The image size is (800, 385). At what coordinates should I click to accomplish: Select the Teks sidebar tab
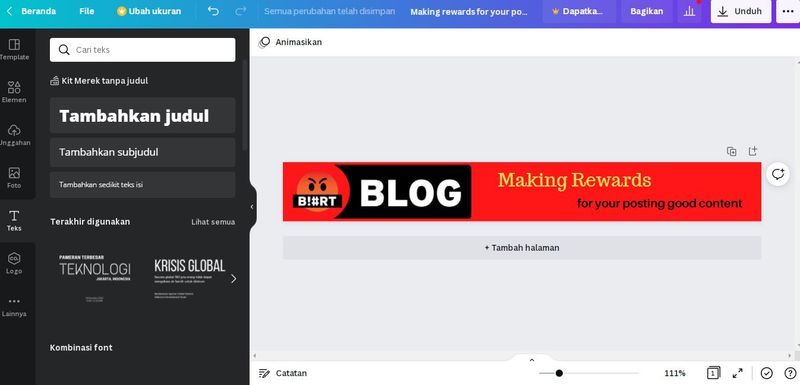(x=14, y=221)
